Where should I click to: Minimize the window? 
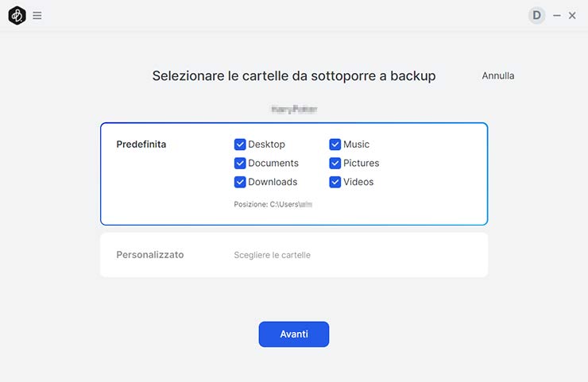(x=557, y=15)
